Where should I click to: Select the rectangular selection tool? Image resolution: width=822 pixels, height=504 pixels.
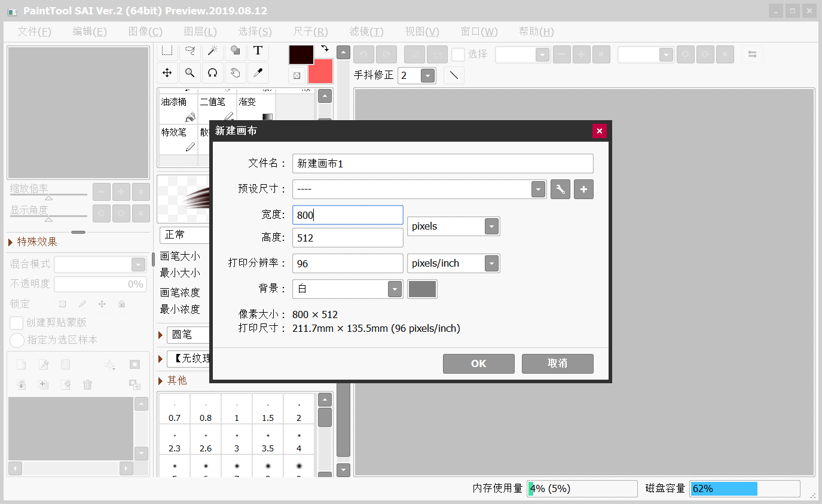point(167,51)
